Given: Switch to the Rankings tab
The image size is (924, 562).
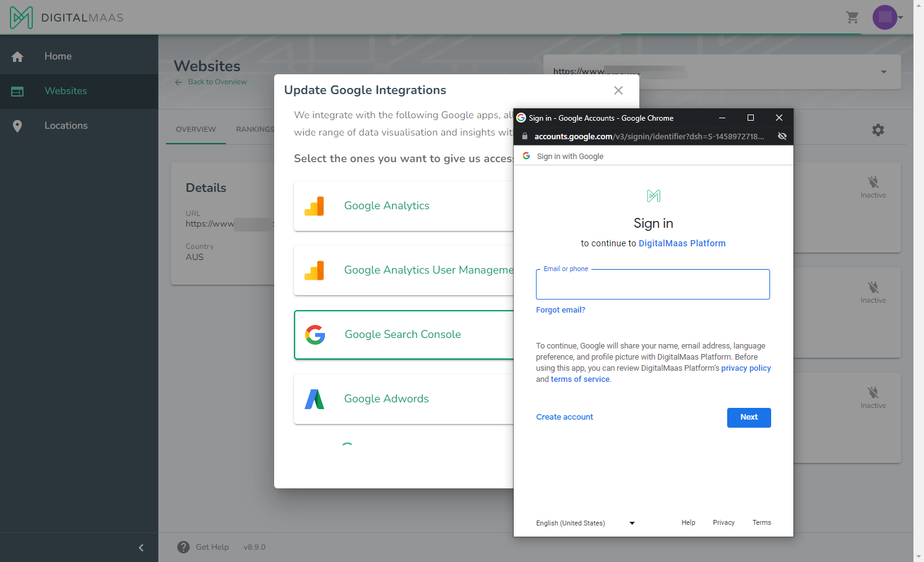Looking at the screenshot, I should 255,129.
